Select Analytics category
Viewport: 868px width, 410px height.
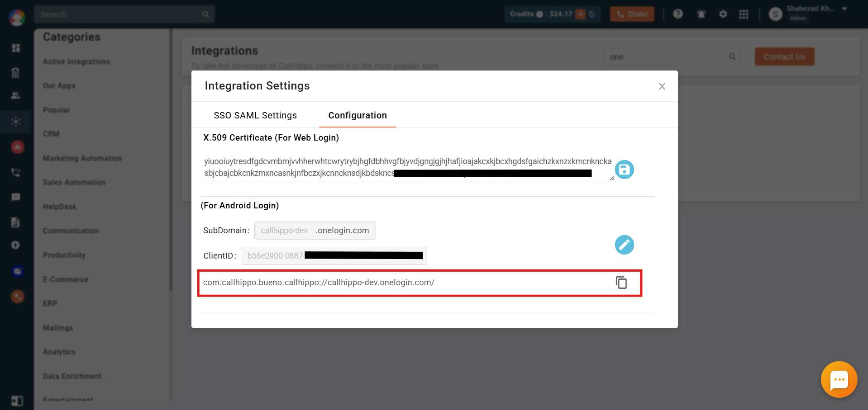[x=59, y=352]
